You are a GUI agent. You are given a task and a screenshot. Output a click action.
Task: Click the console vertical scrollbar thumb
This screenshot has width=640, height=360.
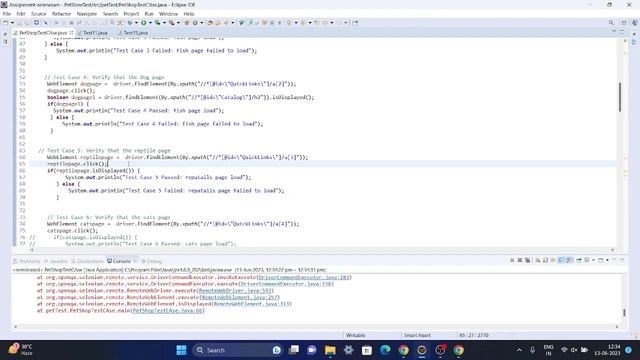coord(624,312)
